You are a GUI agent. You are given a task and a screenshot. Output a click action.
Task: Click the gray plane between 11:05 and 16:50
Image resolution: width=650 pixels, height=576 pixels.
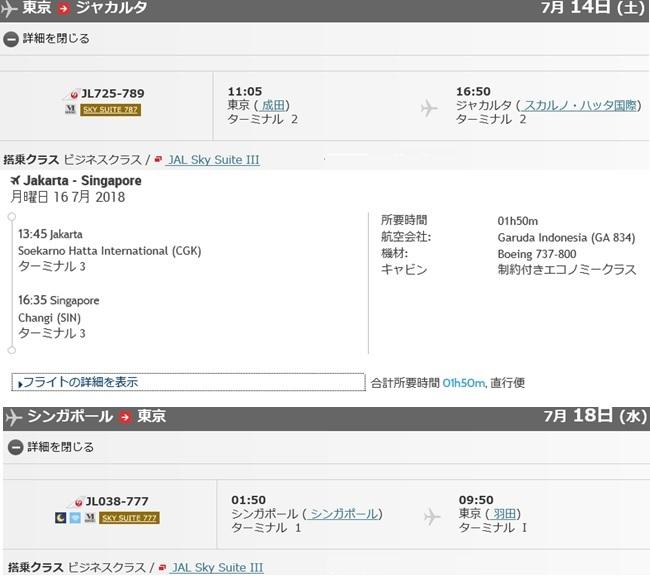point(429,108)
